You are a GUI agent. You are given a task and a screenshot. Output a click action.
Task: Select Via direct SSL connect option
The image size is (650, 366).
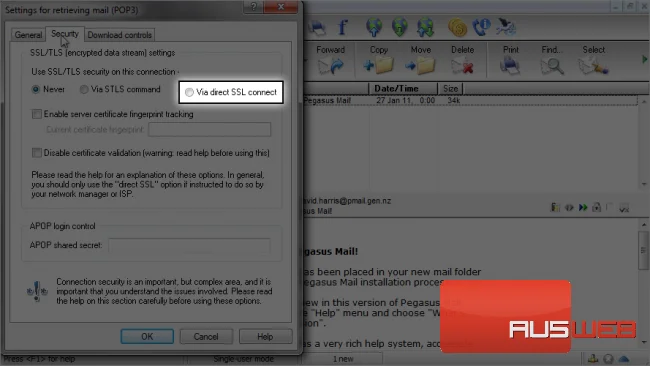tap(189, 92)
